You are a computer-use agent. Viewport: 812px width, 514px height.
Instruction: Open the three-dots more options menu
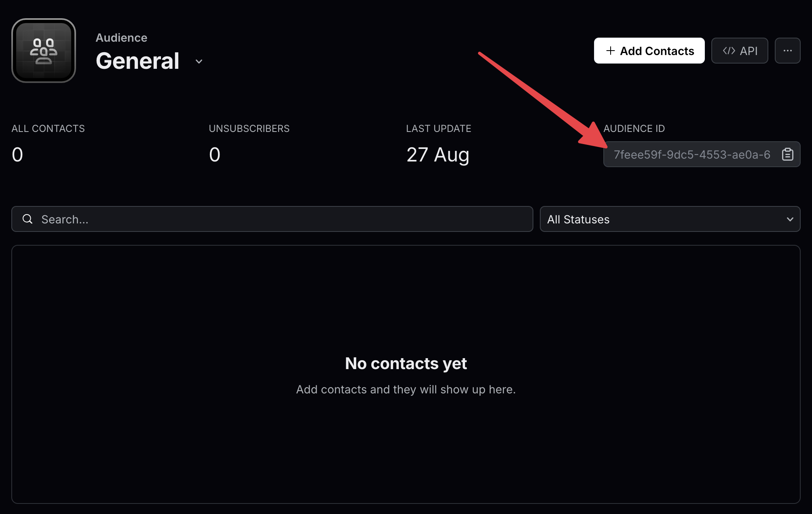coord(787,51)
